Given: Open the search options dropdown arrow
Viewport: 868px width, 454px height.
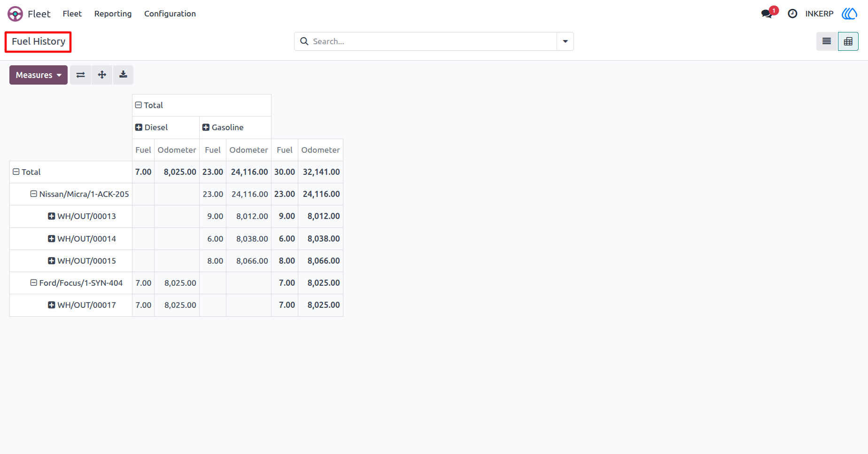Looking at the screenshot, I should coord(565,41).
